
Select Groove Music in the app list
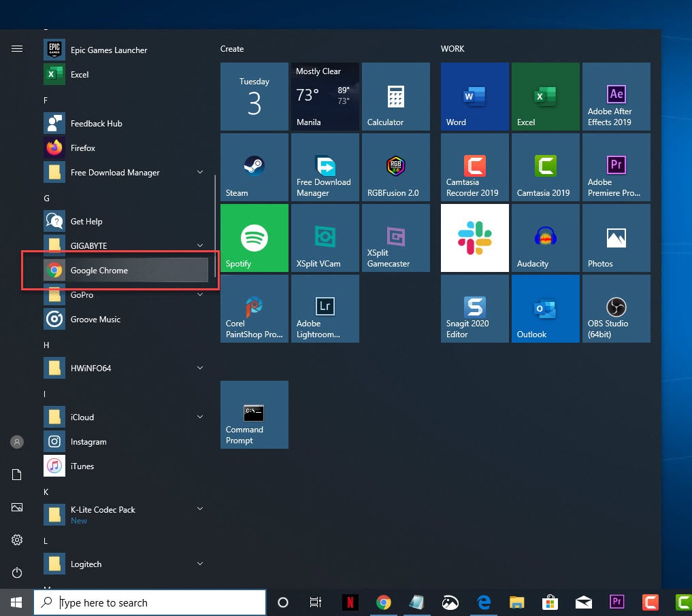coord(95,320)
